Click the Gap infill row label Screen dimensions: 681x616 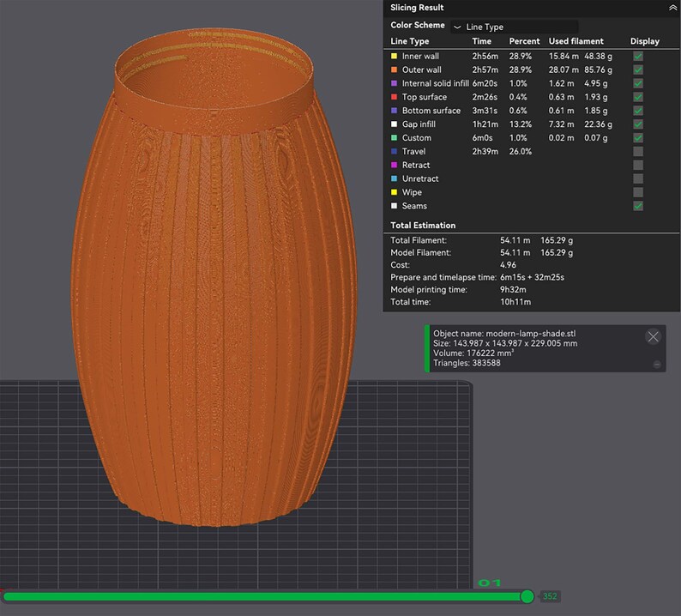(419, 124)
